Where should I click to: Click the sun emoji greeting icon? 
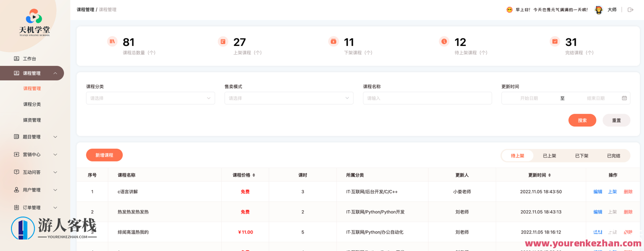(509, 10)
